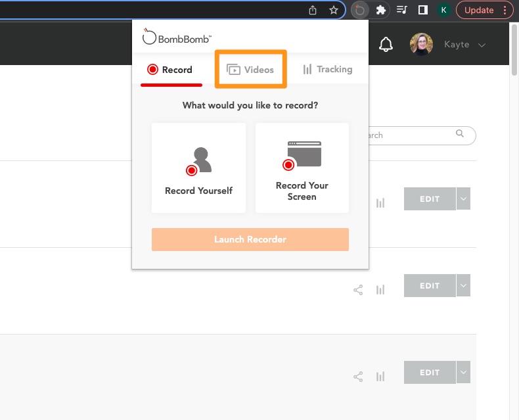
Task: Open Chrome Extensions puzzle icon
Action: [x=381, y=11]
